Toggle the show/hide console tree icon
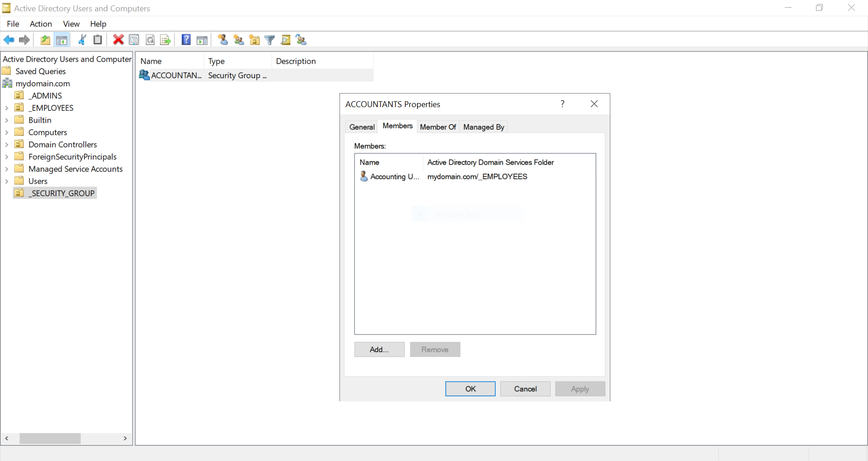Screen dimensions: 868x461 coord(61,40)
